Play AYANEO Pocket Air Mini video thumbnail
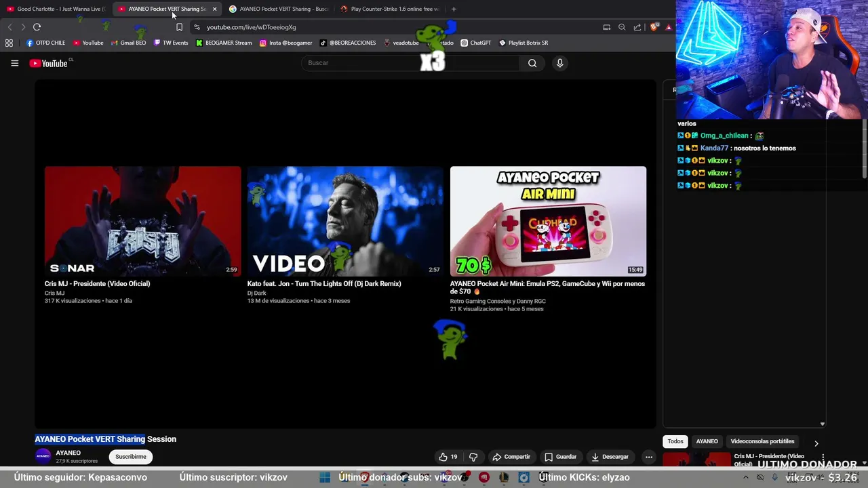 coord(548,221)
